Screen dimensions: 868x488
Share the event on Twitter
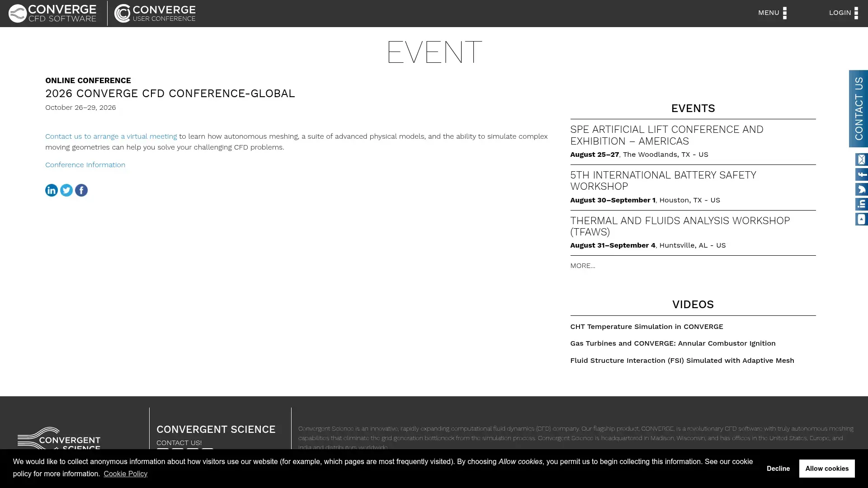coord(66,190)
